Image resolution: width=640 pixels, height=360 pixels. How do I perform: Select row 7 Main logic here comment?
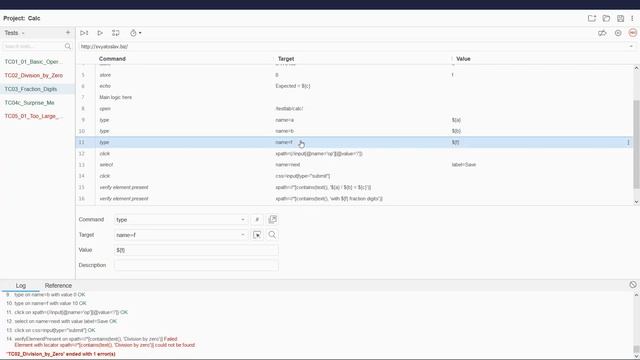tap(354, 98)
